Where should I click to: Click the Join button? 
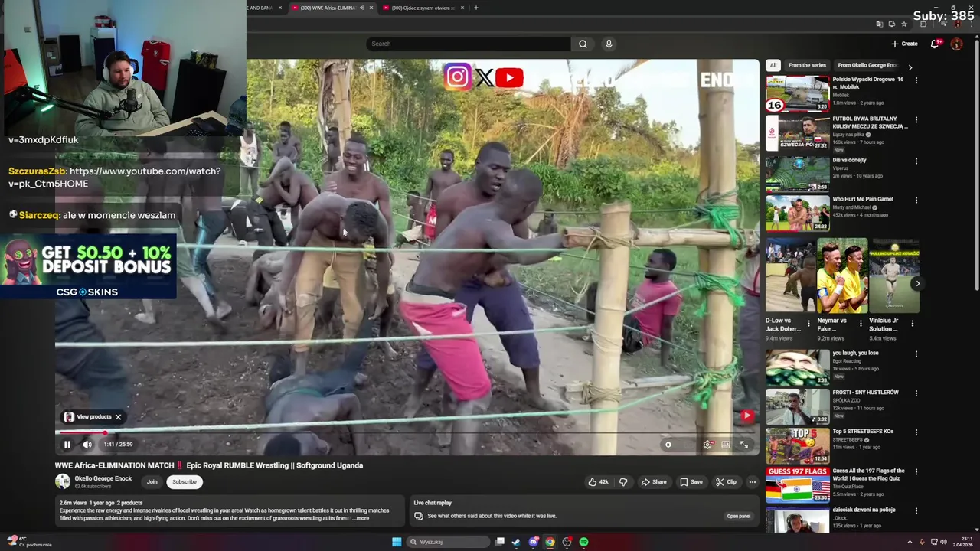click(x=152, y=482)
